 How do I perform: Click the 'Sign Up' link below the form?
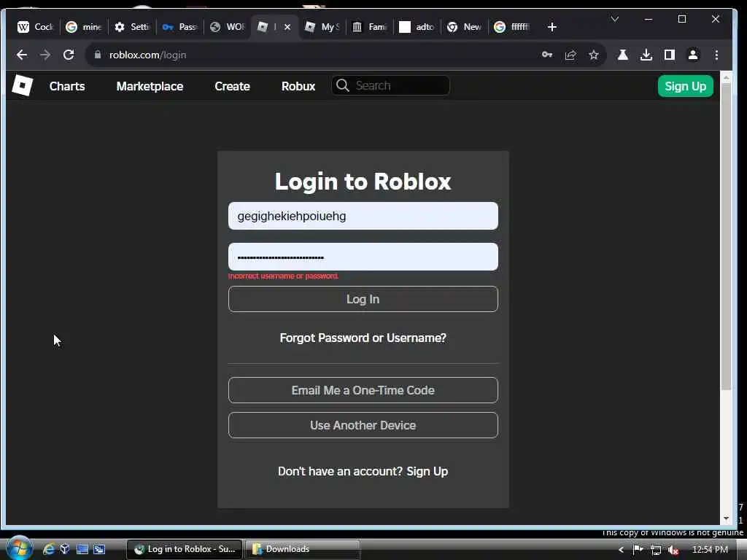427,471
